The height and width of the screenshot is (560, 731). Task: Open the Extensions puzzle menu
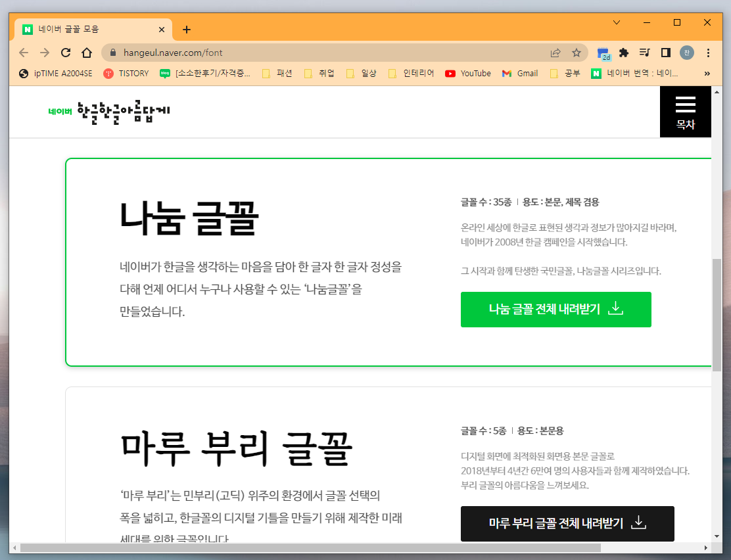[x=624, y=53]
